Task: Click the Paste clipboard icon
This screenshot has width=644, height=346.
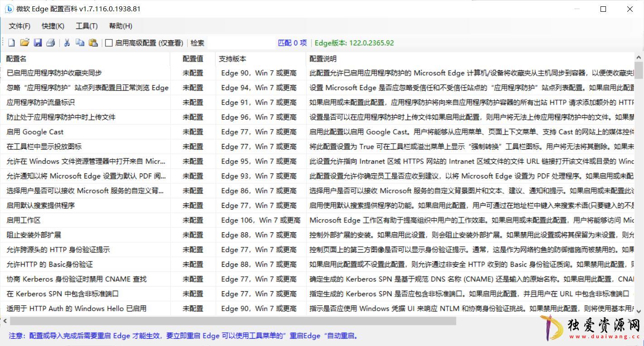Action: (x=93, y=43)
